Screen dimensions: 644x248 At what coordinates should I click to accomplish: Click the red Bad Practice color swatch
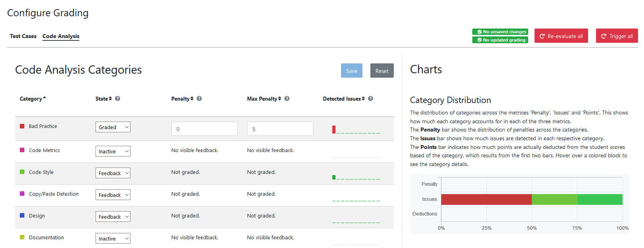tap(22, 126)
